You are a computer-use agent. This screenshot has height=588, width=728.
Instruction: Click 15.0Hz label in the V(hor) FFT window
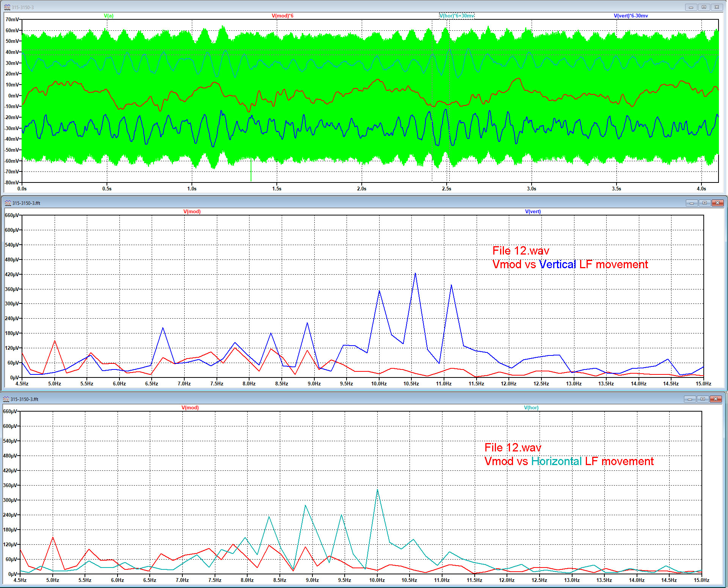pos(701,580)
